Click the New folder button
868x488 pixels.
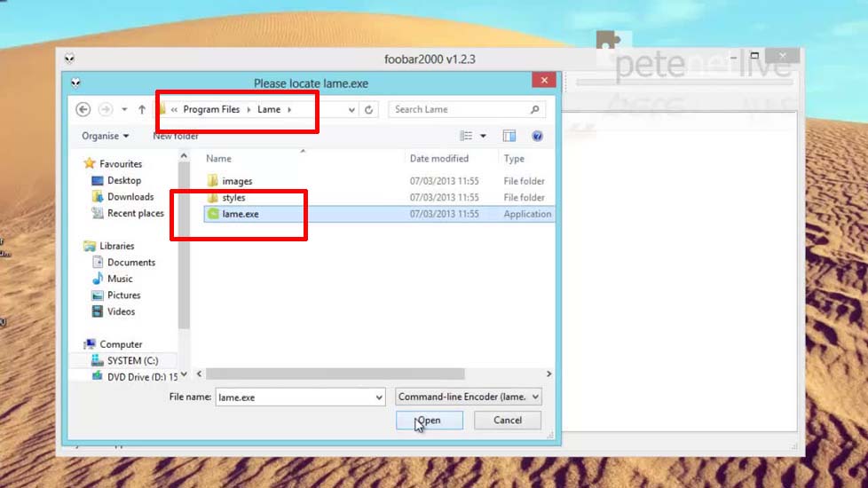tap(176, 136)
